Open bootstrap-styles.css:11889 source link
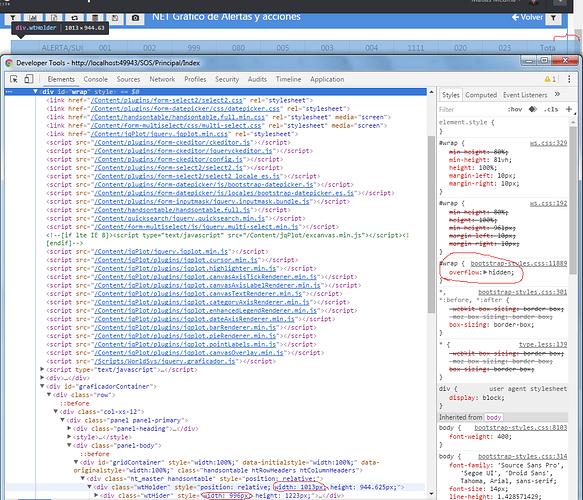 [519, 264]
